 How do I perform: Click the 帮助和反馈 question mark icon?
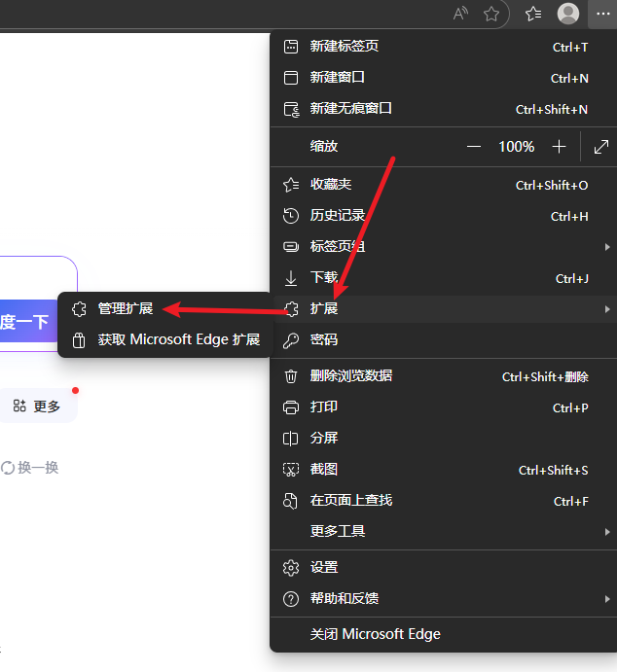click(291, 599)
